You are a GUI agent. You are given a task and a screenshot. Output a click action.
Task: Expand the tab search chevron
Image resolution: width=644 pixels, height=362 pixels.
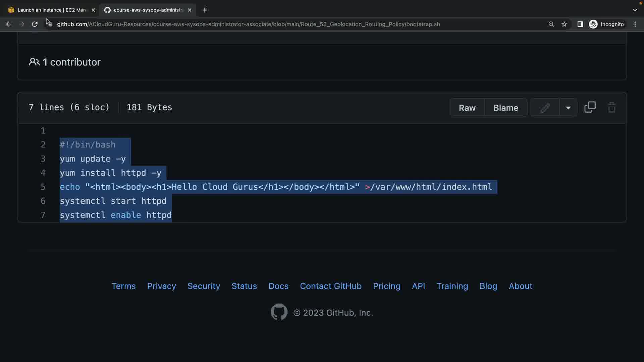click(635, 10)
